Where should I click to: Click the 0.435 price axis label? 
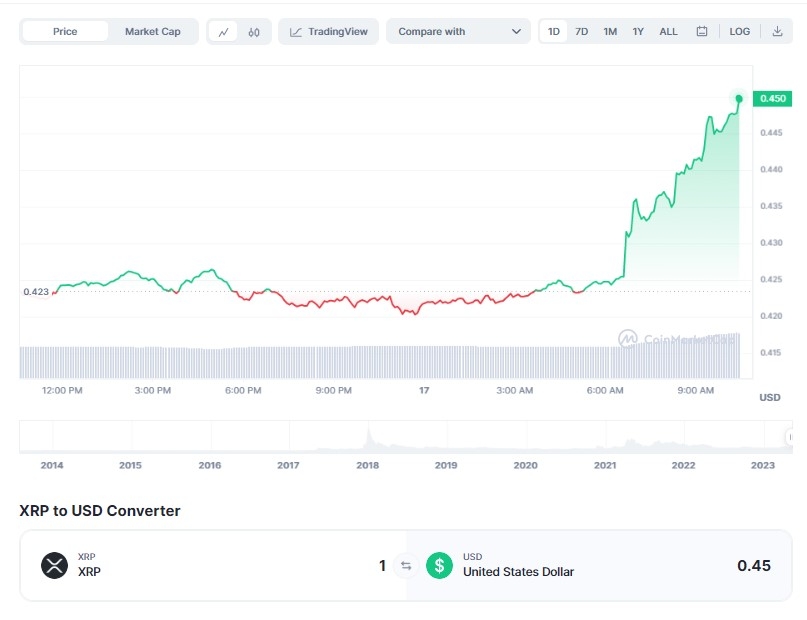tap(771, 206)
